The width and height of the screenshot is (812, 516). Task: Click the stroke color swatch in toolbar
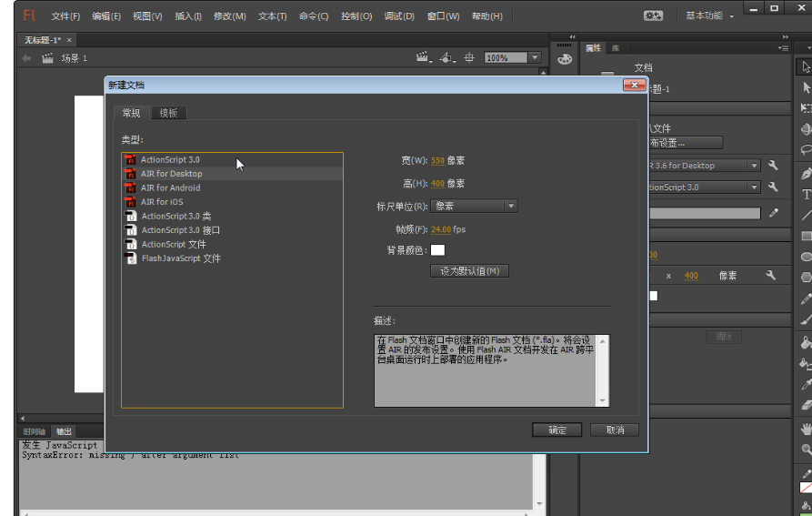coord(807,488)
